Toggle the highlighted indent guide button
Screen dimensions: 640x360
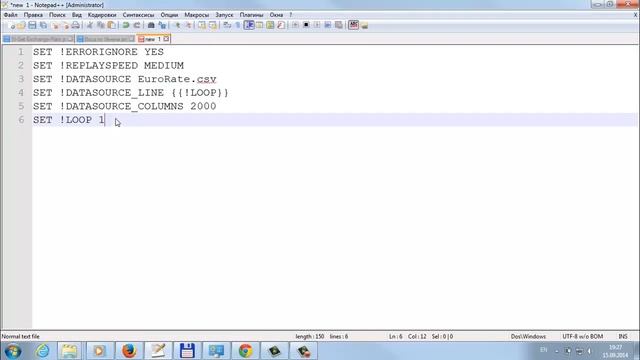click(249, 25)
